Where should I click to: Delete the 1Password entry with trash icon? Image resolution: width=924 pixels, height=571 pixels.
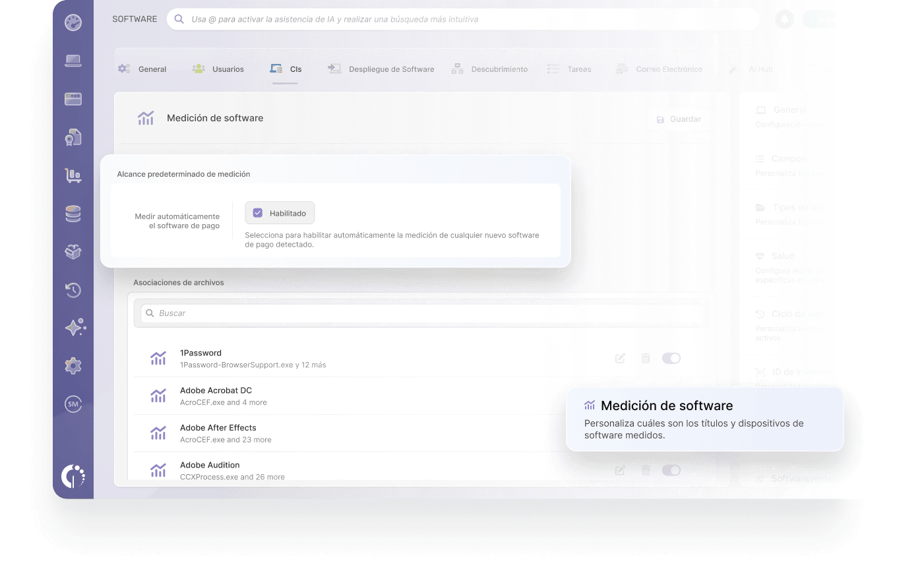pyautogui.click(x=646, y=358)
